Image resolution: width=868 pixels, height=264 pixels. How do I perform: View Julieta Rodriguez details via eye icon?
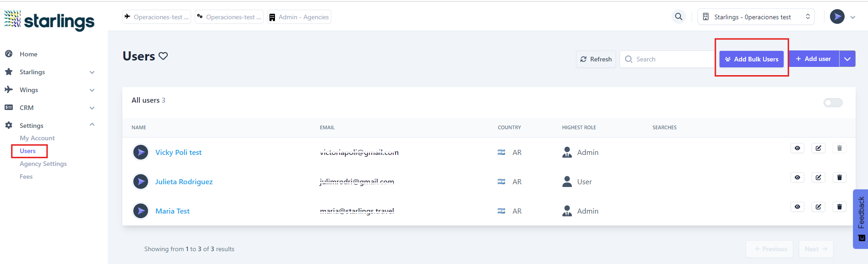[x=797, y=177]
